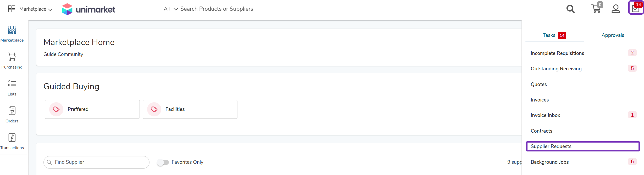644x175 pixels.
Task: Go to Orders in the sidebar
Action: [x=12, y=115]
